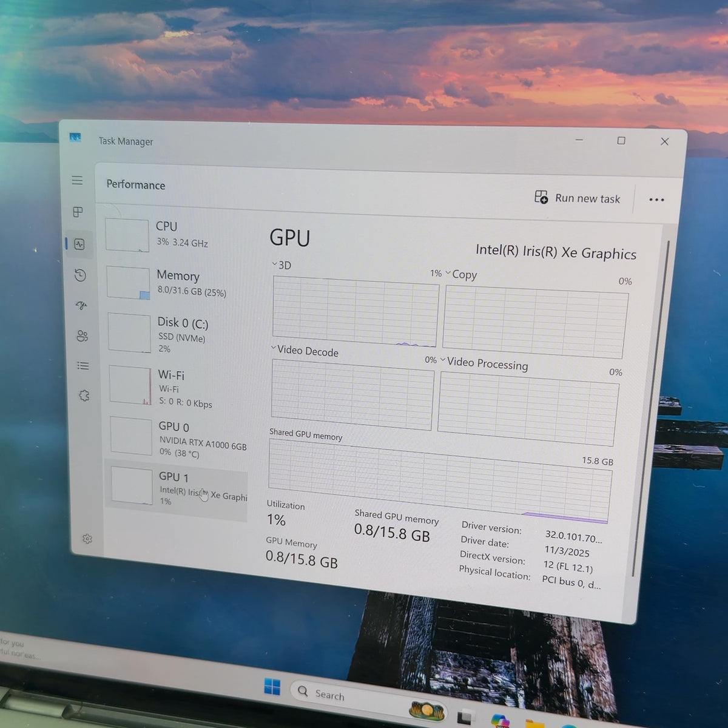Open the Users page icon
The width and height of the screenshot is (728, 728).
tap(82, 335)
